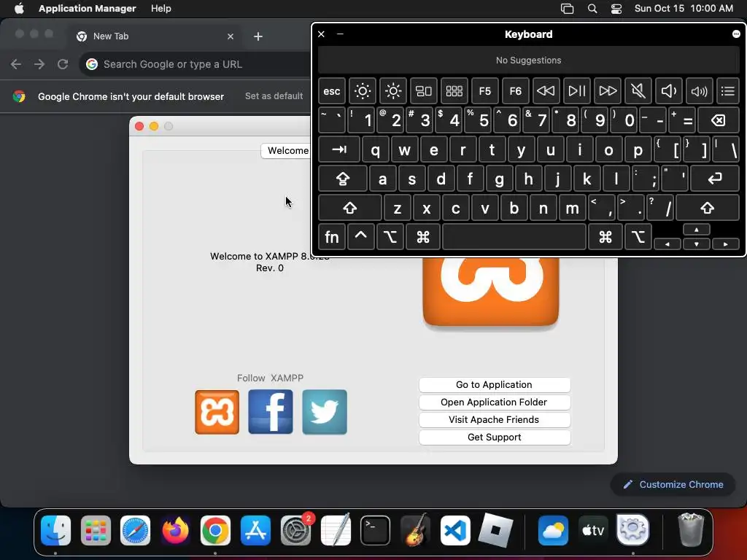The image size is (747, 560).
Task: Open Control Center in menu bar
Action: 616,9
